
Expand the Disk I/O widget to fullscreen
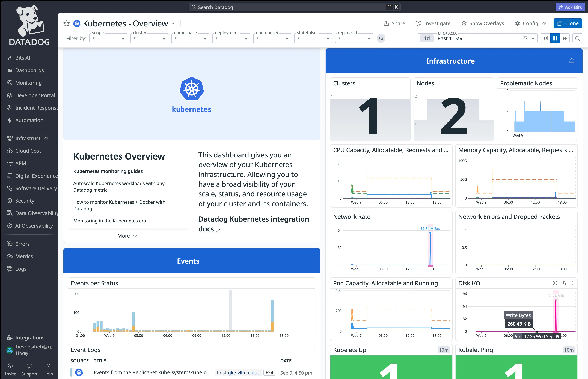[555, 283]
